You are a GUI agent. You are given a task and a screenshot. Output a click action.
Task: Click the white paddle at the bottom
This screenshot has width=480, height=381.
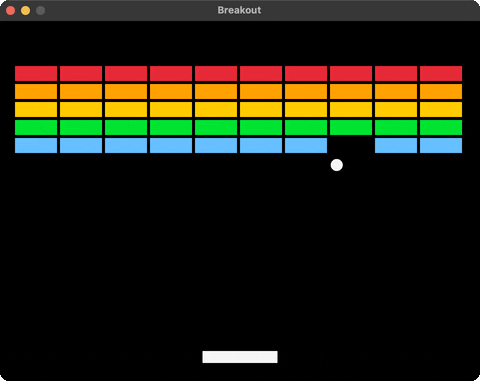[x=240, y=357]
